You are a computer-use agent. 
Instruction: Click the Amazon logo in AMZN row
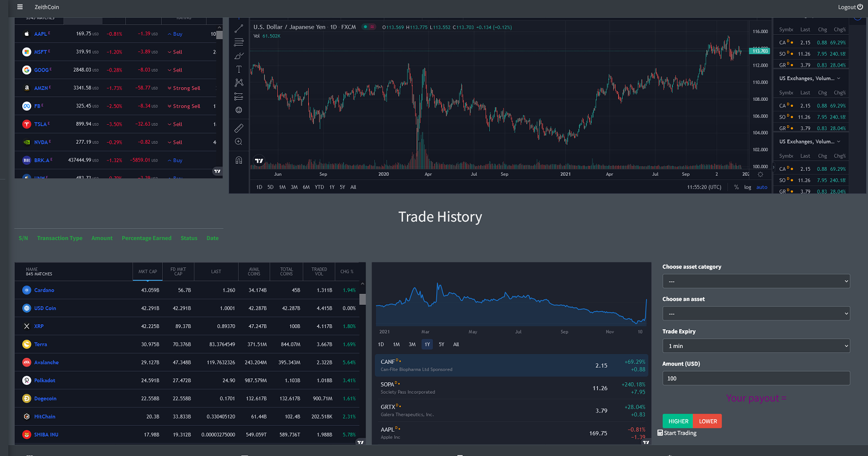27,88
